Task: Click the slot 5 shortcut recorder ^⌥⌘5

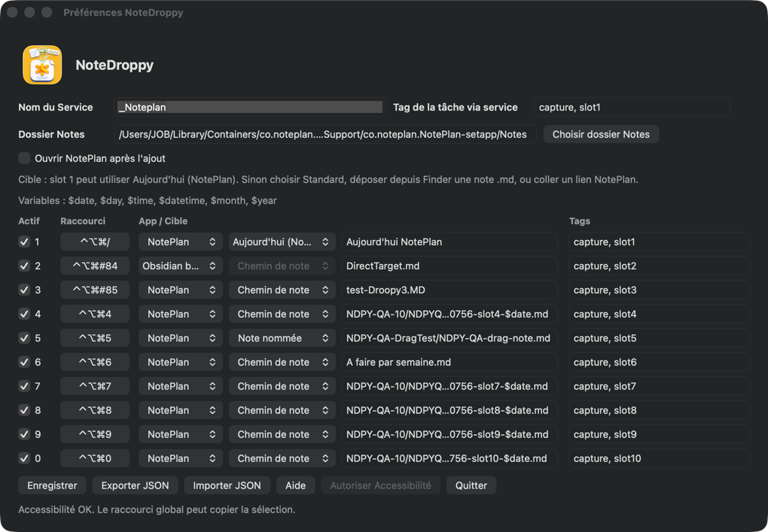Action: (95, 338)
